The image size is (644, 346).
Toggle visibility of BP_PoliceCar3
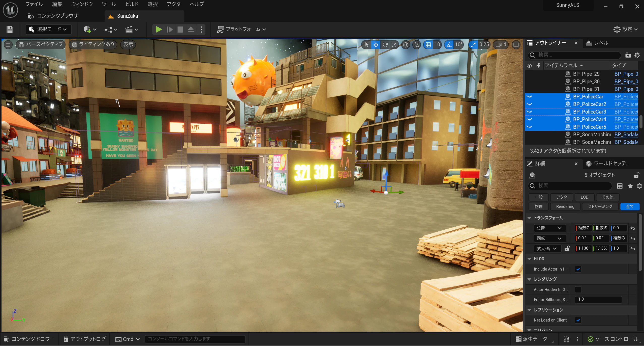[x=529, y=112]
